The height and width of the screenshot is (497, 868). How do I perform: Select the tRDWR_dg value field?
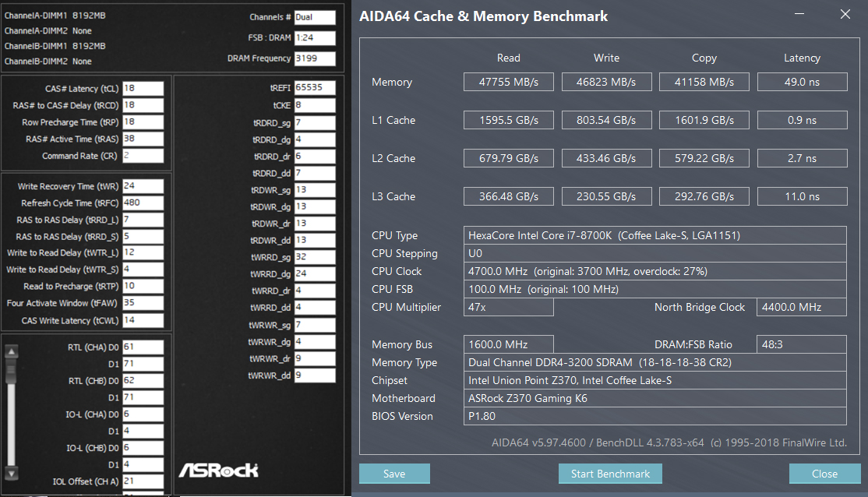pos(315,206)
